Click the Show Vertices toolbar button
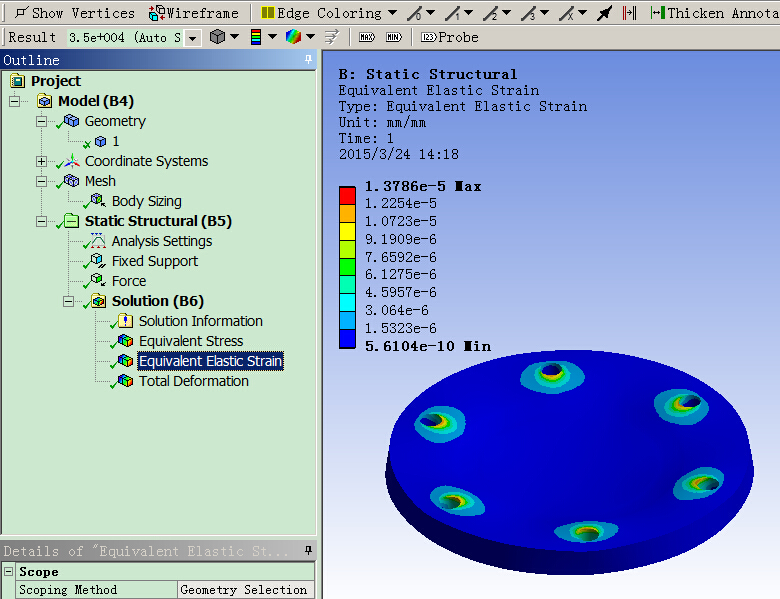Viewport: 780px width, 599px height. point(74,13)
